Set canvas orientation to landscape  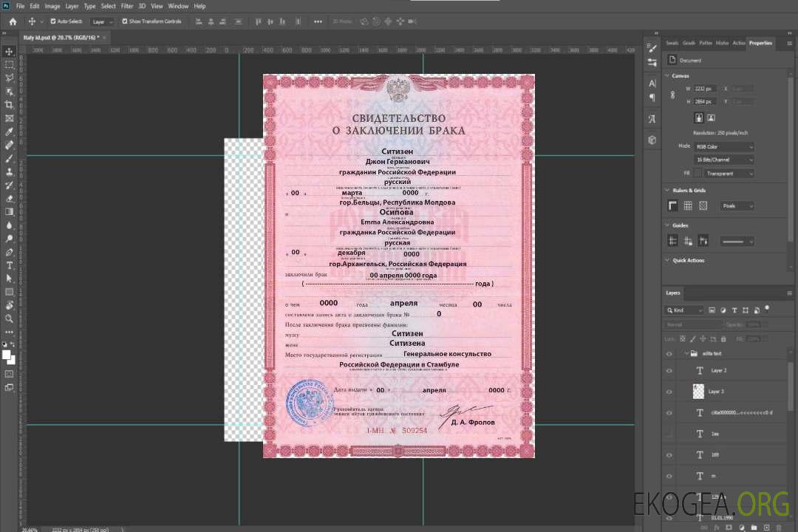711,117
